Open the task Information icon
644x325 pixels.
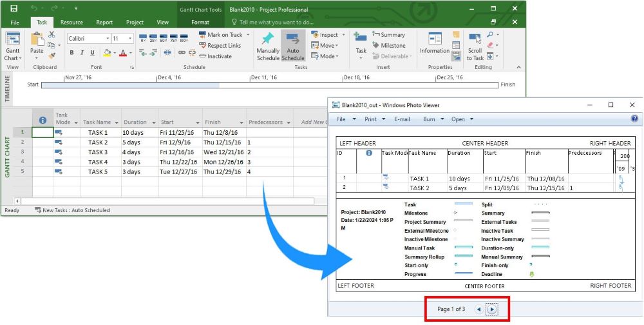pyautogui.click(x=435, y=39)
